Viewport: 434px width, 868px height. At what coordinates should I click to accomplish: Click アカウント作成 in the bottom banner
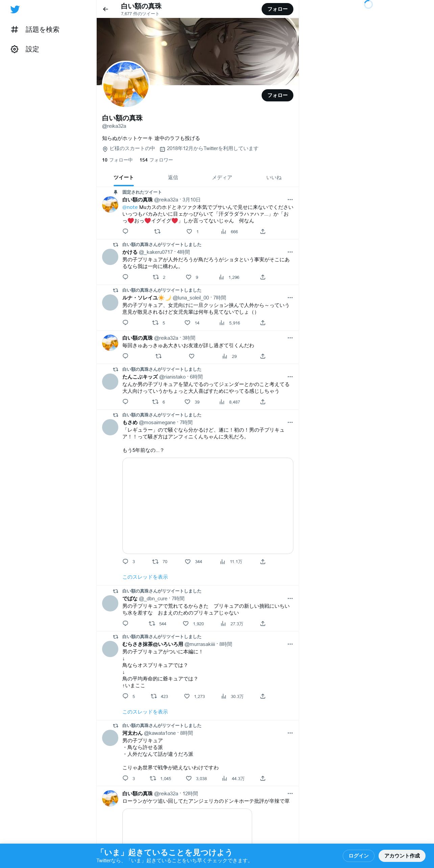(x=402, y=855)
